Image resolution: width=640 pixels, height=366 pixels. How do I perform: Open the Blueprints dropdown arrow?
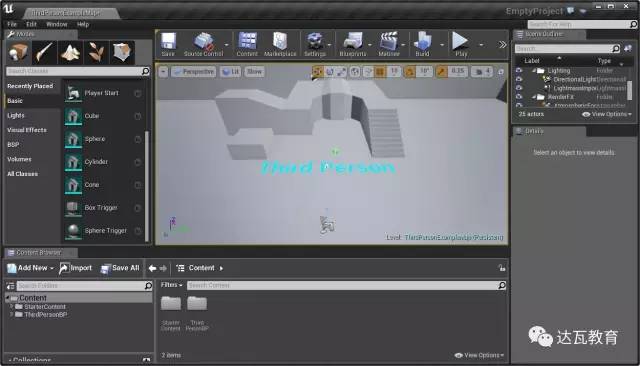pos(370,44)
